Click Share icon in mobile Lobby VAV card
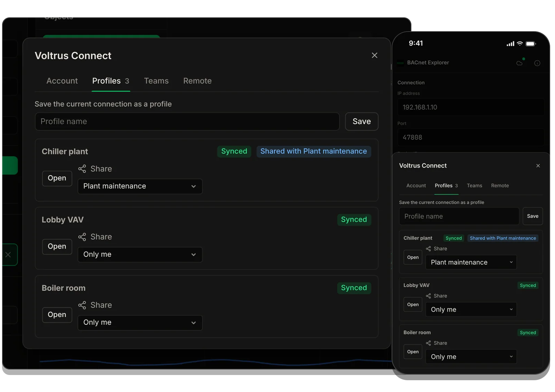The height and width of the screenshot is (392, 555). coord(428,296)
